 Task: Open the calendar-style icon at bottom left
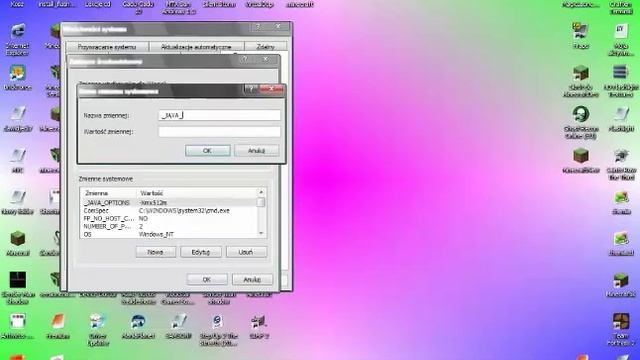[x=18, y=322]
